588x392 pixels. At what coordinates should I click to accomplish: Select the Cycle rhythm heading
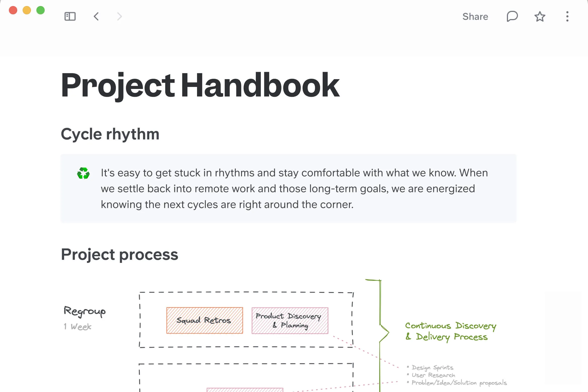tap(110, 134)
